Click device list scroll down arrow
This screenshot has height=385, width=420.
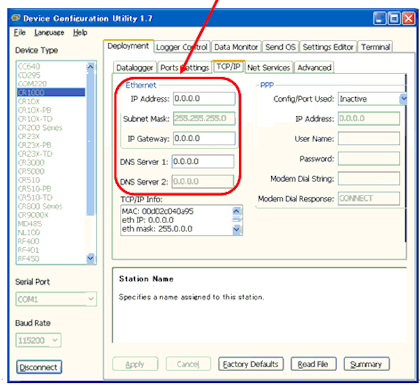tap(90, 258)
